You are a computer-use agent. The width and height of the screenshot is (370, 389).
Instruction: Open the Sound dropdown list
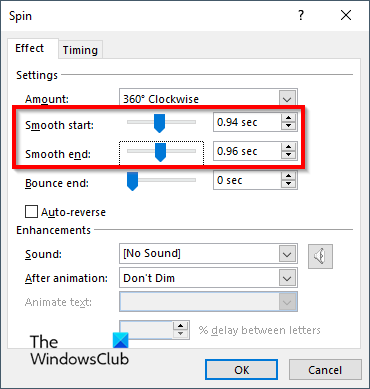coord(287,254)
